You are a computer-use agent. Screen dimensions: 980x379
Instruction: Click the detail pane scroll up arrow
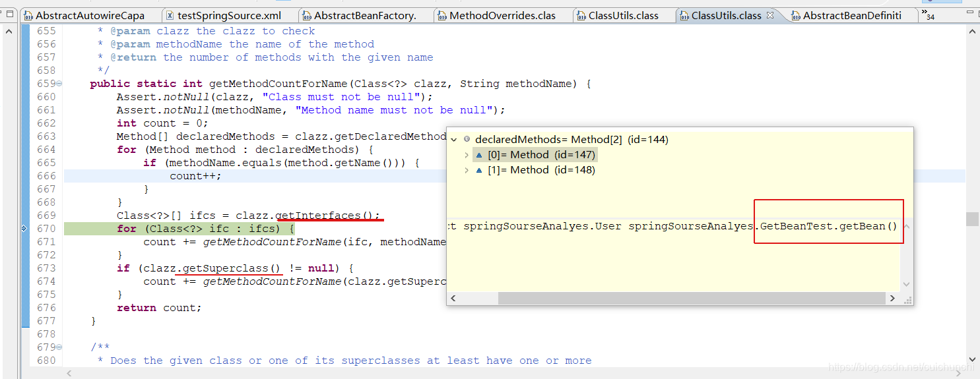(905, 227)
